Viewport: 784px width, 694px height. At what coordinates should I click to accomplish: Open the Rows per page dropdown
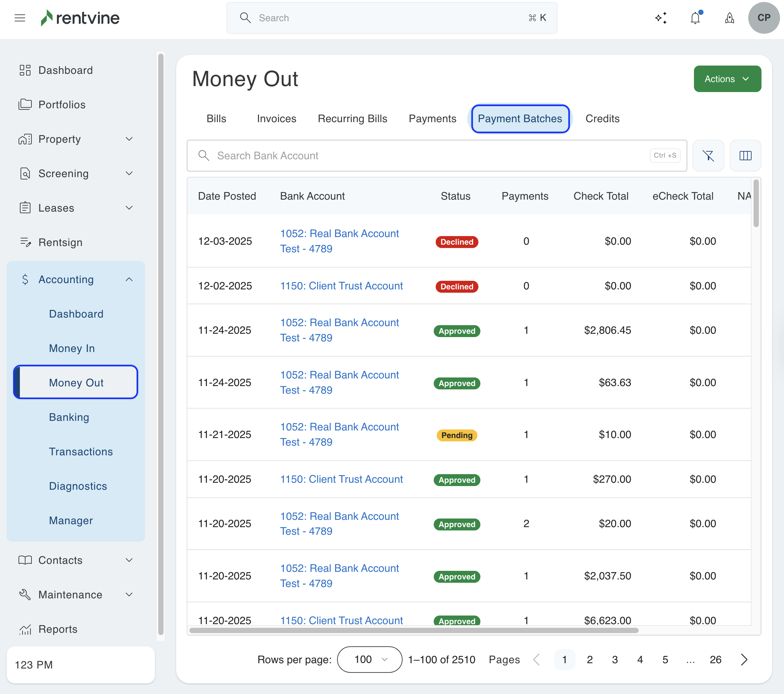tap(369, 660)
